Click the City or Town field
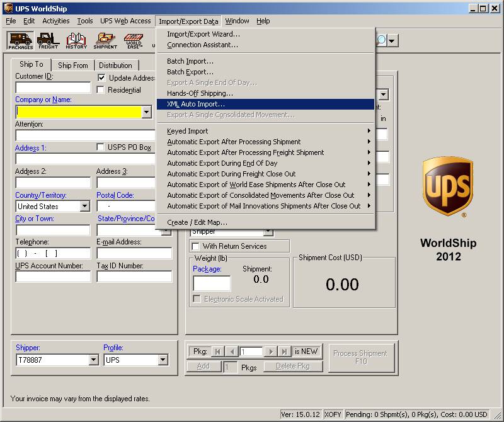The height and width of the screenshot is (422, 504). [53, 230]
